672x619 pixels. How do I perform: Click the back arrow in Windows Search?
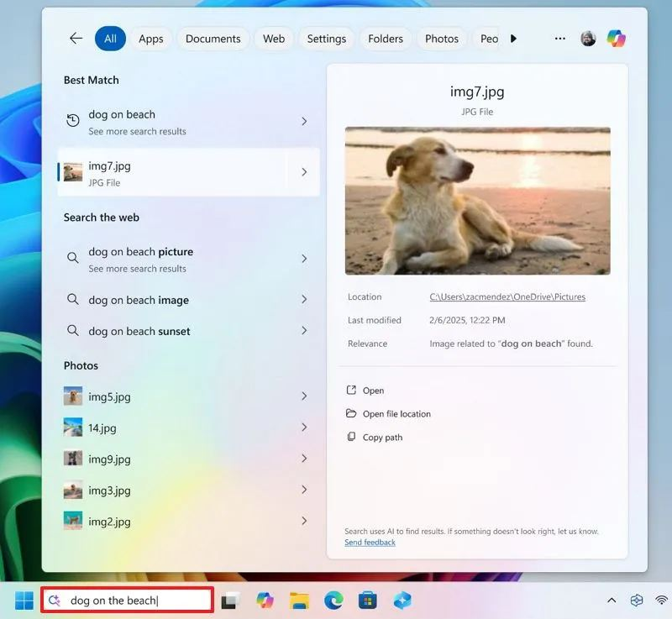(x=76, y=39)
